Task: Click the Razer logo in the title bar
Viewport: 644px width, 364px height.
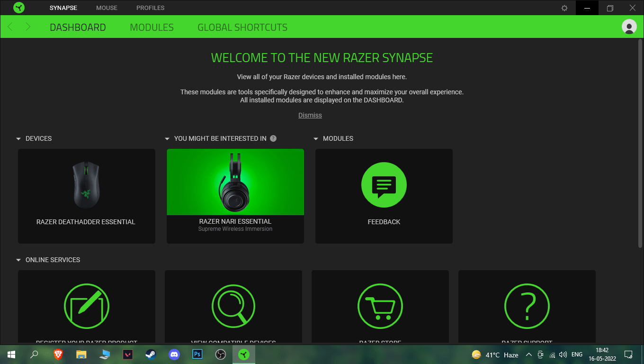Action: (x=19, y=8)
